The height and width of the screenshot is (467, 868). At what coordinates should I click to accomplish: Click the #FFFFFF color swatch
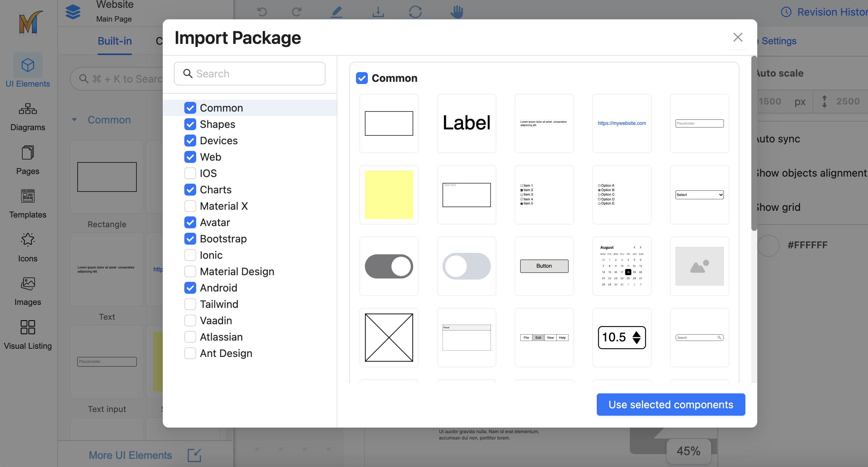[x=768, y=245]
